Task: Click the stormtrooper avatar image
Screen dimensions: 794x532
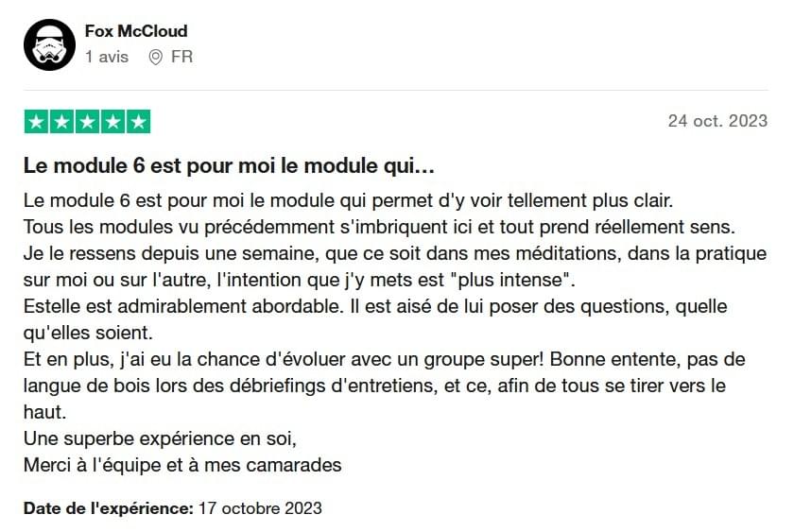Action: point(49,45)
